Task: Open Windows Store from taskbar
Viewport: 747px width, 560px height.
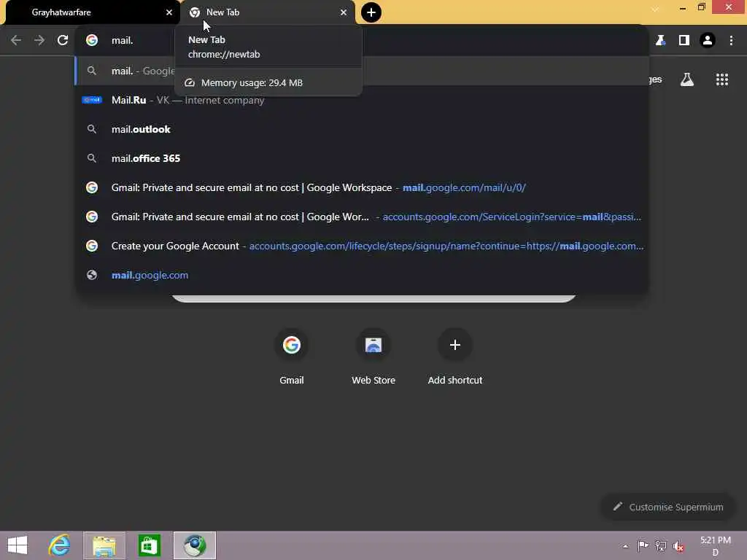Action: point(149,545)
